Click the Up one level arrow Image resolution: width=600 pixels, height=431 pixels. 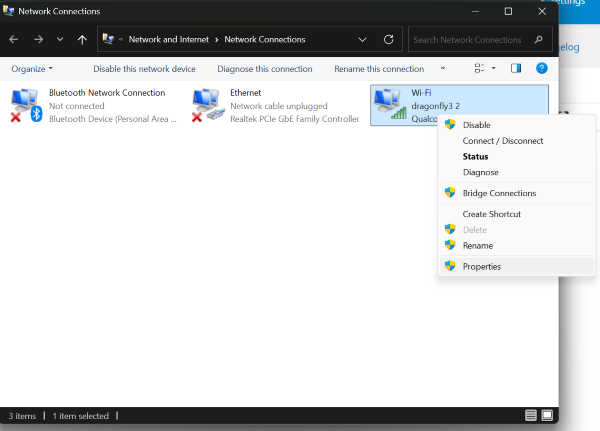pyautogui.click(x=82, y=40)
